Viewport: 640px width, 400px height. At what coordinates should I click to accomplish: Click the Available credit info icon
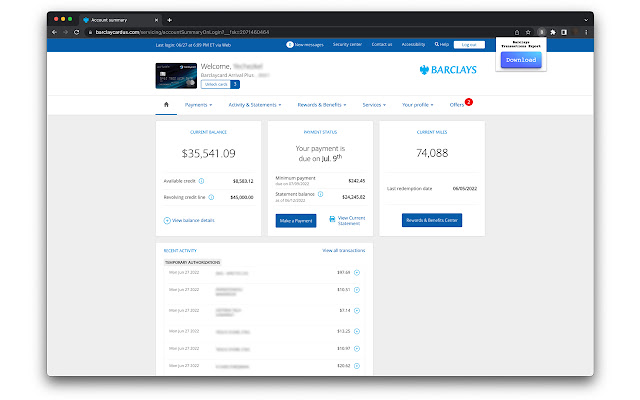201,181
